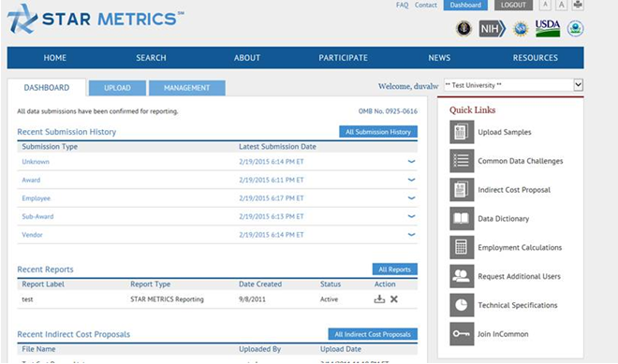
Task: Expand the Employee submission row chevron
Action: click(x=411, y=198)
